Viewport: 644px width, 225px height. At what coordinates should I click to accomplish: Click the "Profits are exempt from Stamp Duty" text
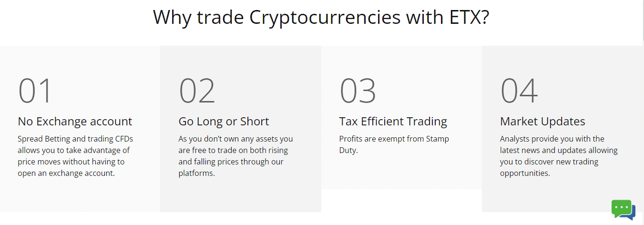click(x=394, y=144)
